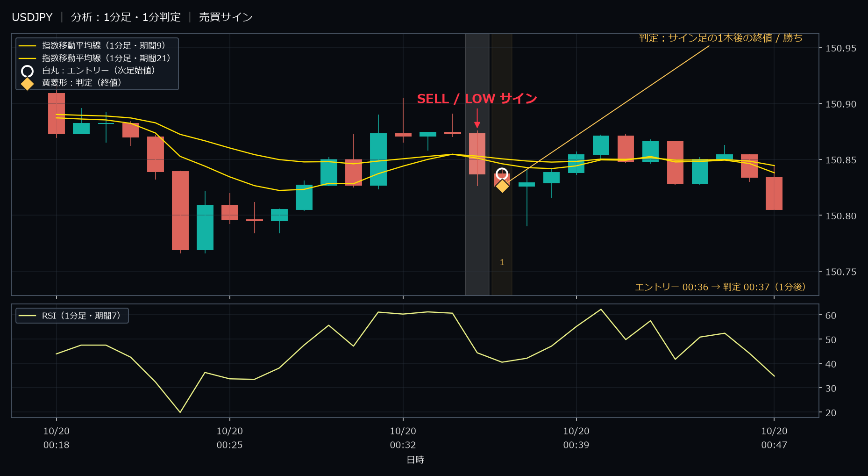Click the red arrow below the SELL sign
The image size is (868, 476).
tap(477, 118)
